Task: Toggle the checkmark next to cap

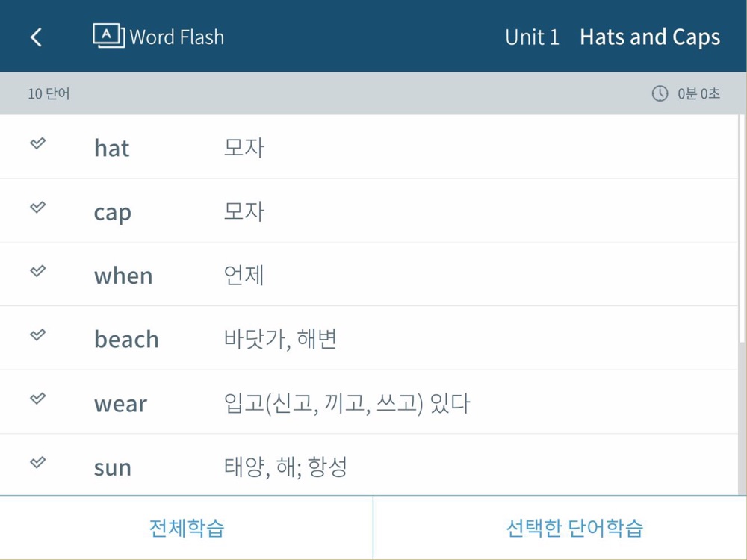Action: [37, 207]
